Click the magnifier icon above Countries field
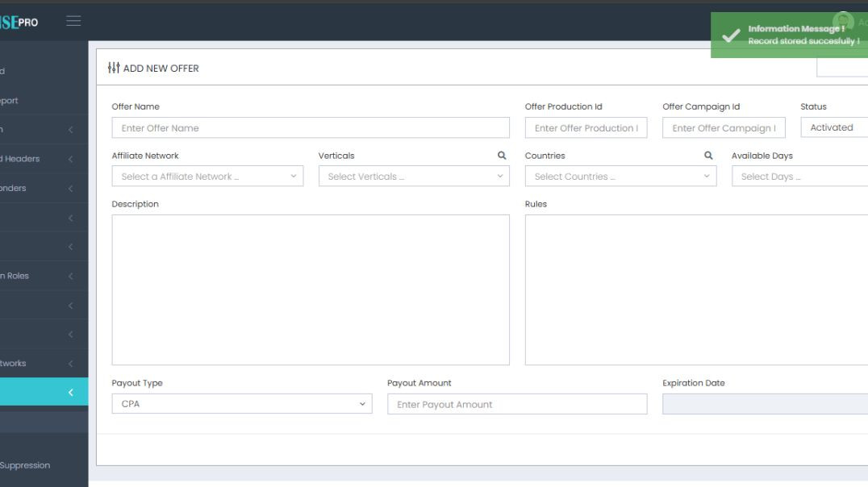The width and height of the screenshot is (868, 487). [x=709, y=155]
